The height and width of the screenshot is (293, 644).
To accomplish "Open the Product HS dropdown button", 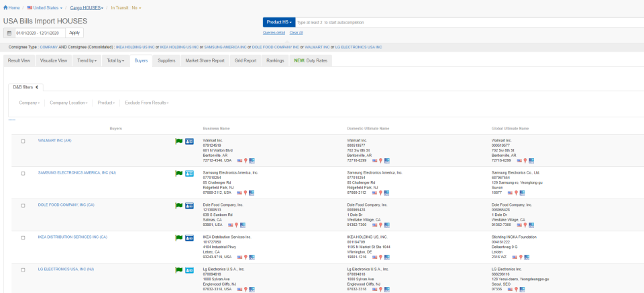I will click(279, 22).
